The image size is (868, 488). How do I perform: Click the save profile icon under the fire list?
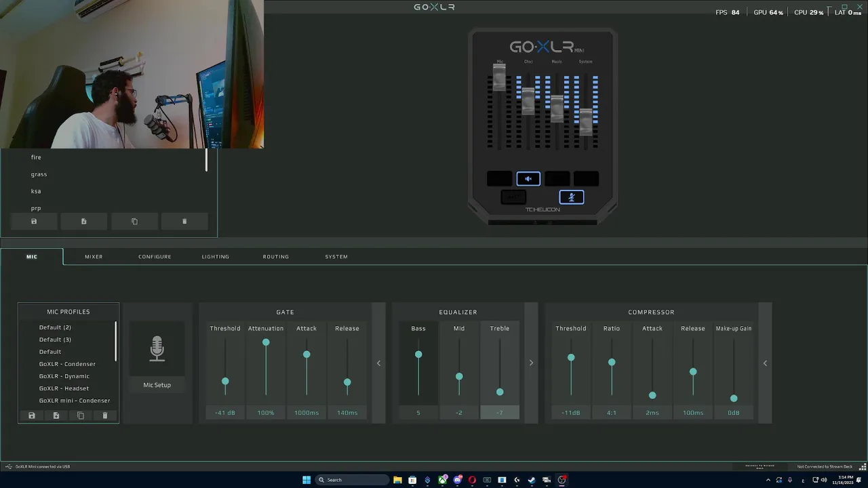click(34, 222)
